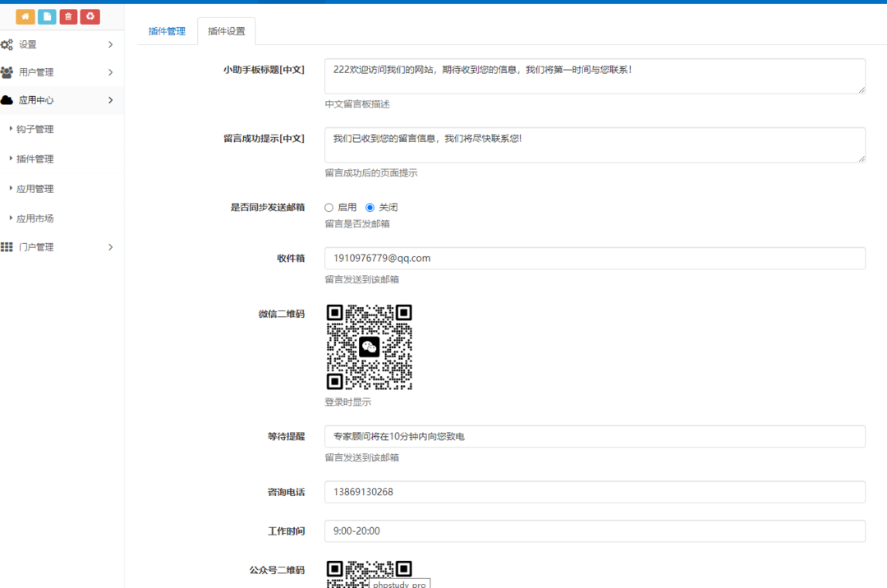The width and height of the screenshot is (887, 588).
Task: Click the 微信二维码 QR code image
Action: pos(369,347)
